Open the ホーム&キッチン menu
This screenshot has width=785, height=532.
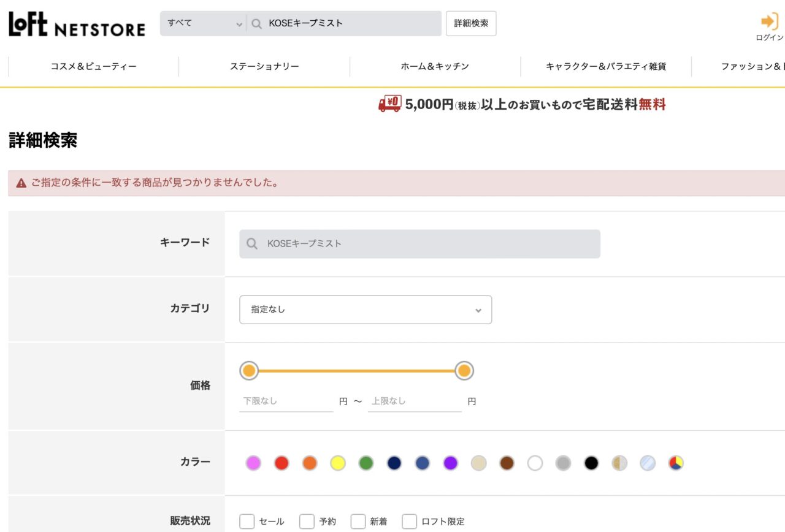pyautogui.click(x=435, y=66)
